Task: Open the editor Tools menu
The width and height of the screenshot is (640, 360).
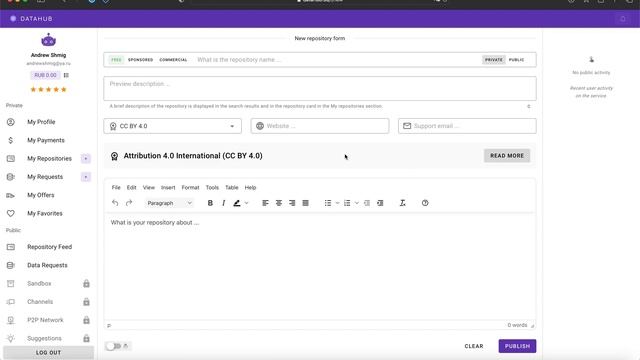Action: [212, 188]
